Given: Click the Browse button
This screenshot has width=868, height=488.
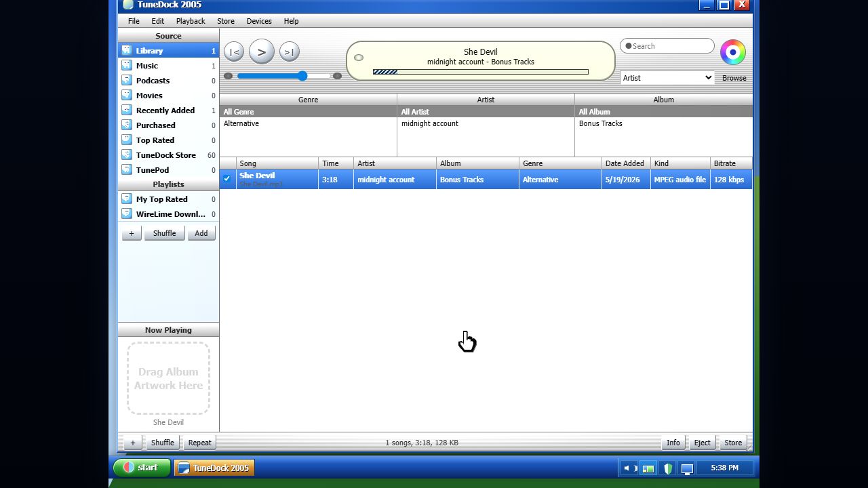Looking at the screenshot, I should point(734,78).
